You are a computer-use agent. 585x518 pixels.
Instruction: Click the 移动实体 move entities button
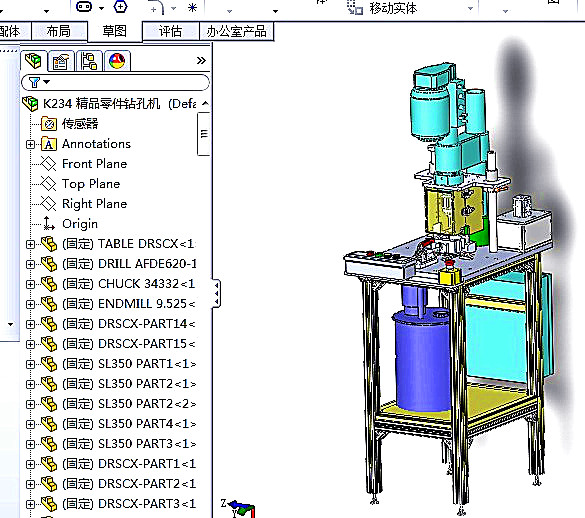click(x=383, y=8)
